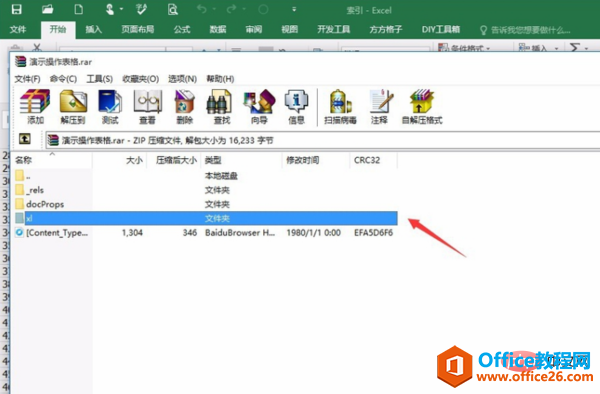Open WinRAR 文件(F) menu
This screenshot has width=600, height=394.
click(28, 79)
